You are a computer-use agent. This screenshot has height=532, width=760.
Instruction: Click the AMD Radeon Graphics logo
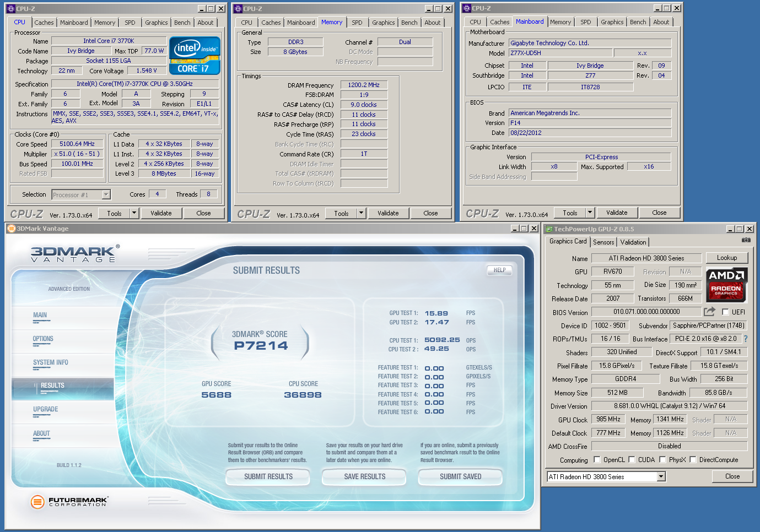click(x=726, y=285)
